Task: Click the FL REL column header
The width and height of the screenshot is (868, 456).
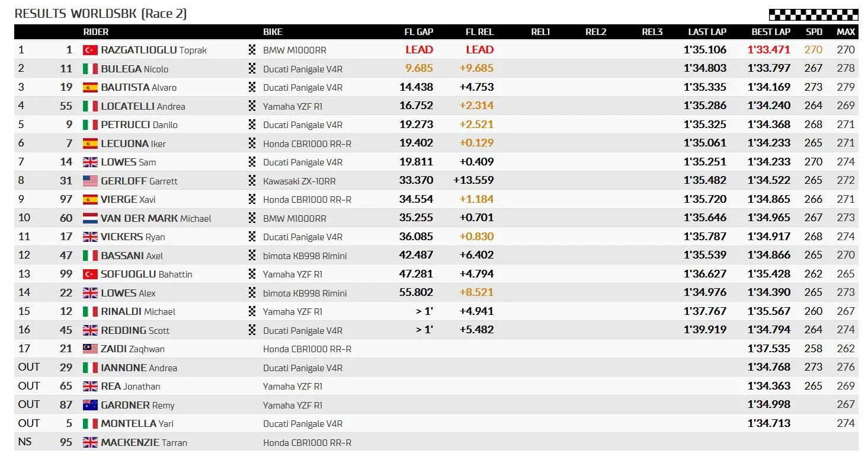Action: tap(480, 32)
